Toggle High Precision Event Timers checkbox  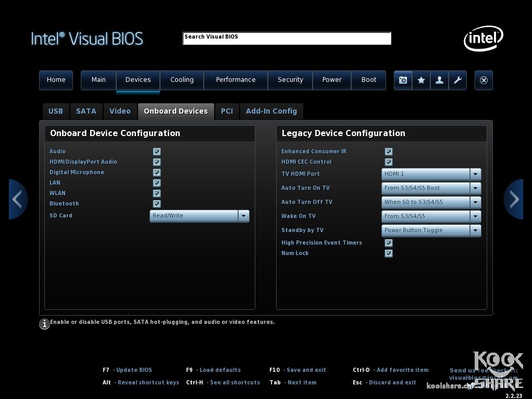(389, 243)
